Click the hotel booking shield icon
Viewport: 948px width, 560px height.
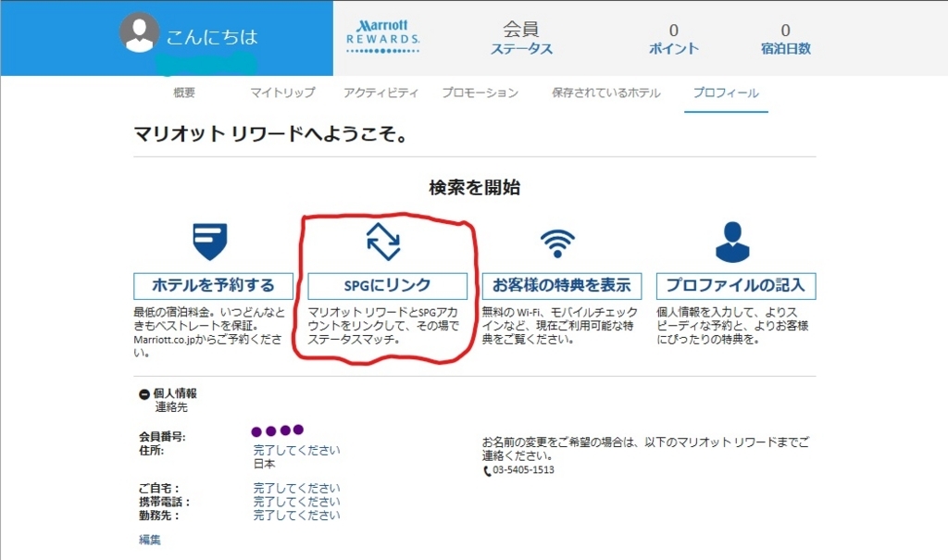pos(210,242)
